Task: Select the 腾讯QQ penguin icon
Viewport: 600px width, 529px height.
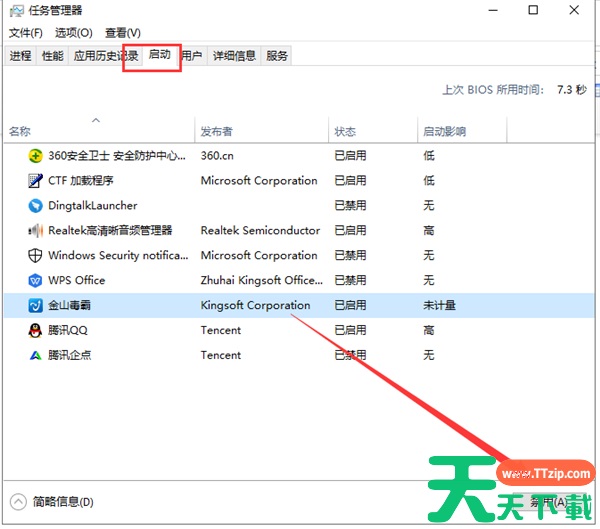Action: (36, 330)
